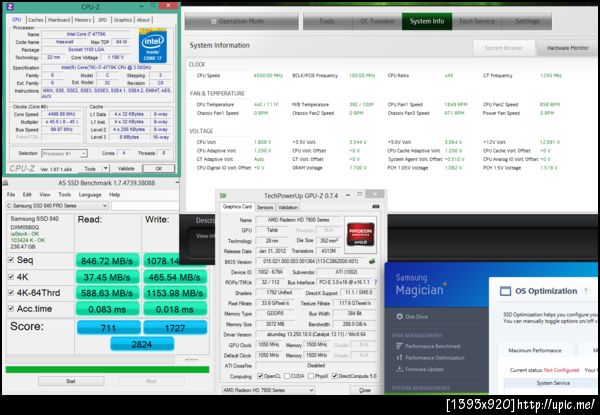The height and width of the screenshot is (415, 600).
Task: Click the GPU-Z screenshot camera icon
Action: 376,206
